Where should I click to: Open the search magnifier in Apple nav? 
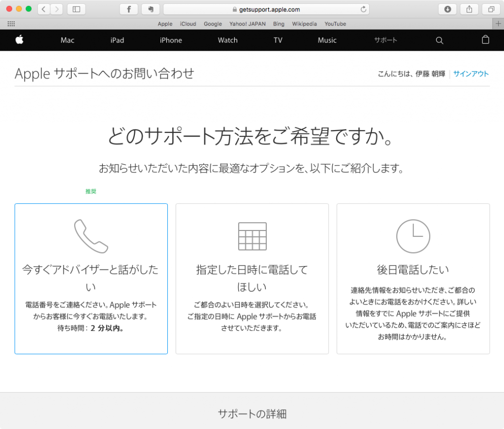440,40
